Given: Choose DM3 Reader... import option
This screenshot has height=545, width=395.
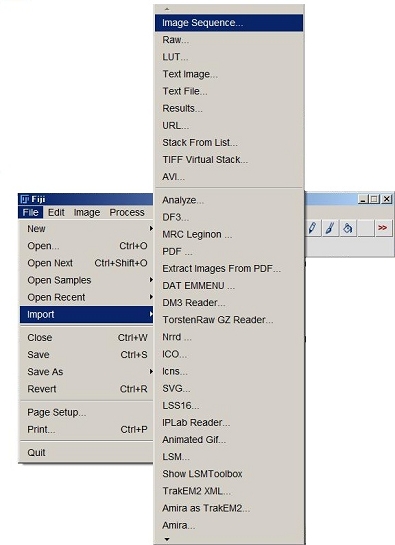Looking at the screenshot, I should coord(229,302).
